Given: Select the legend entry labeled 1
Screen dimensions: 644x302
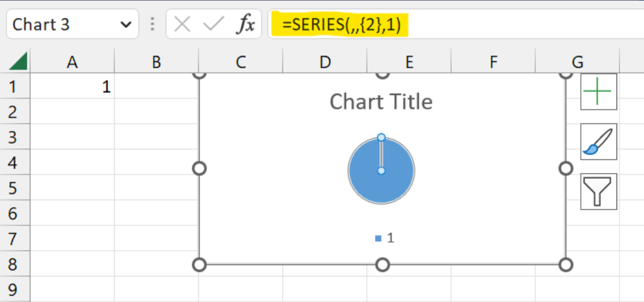Looking at the screenshot, I should [385, 238].
